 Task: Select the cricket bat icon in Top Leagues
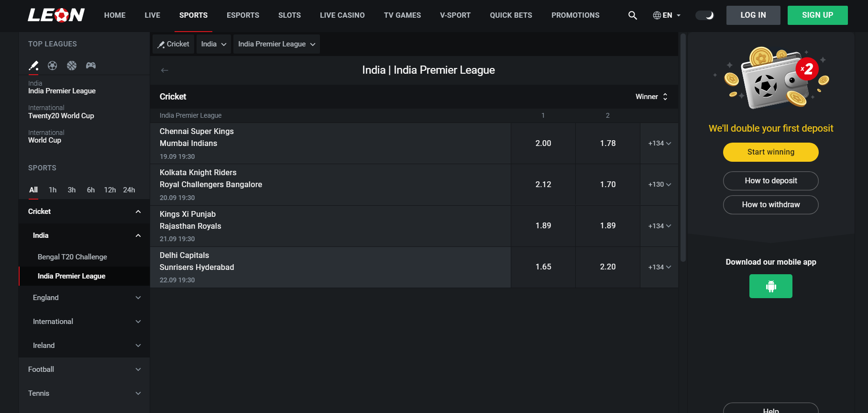pos(33,66)
